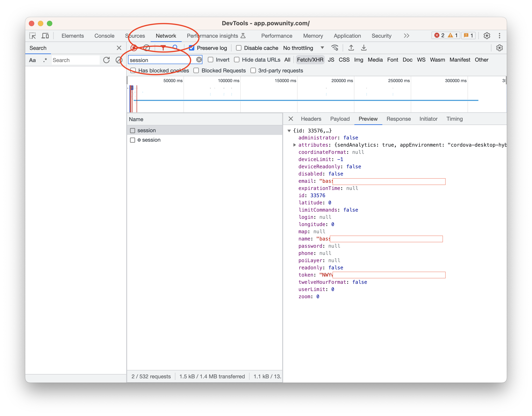Click the issues count badge

point(468,36)
